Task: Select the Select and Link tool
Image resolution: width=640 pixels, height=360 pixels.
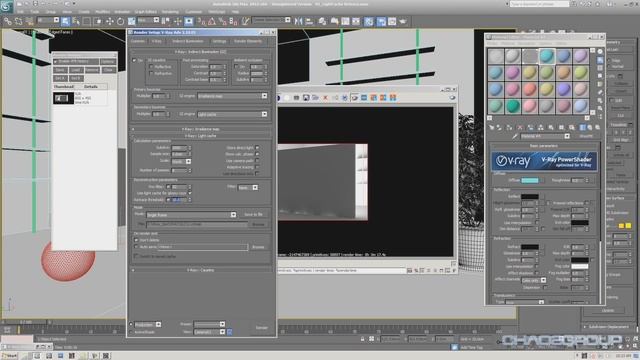Action: pyautogui.click(x=8, y=21)
